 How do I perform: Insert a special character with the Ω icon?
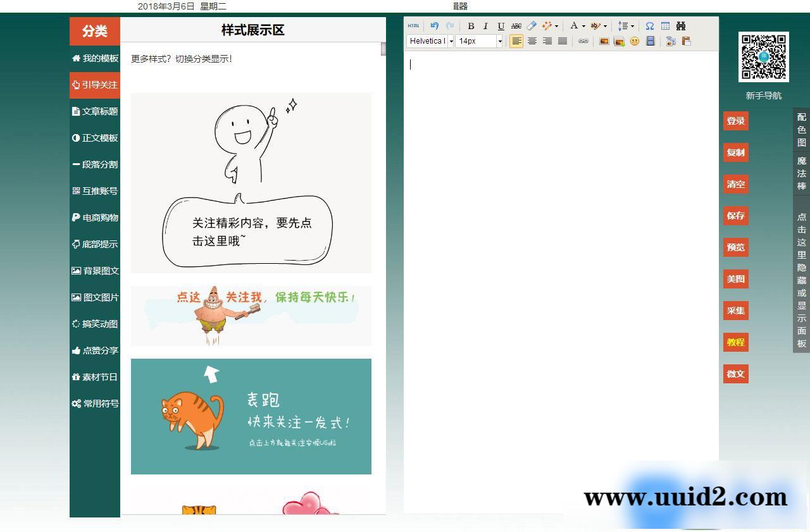tap(650, 26)
